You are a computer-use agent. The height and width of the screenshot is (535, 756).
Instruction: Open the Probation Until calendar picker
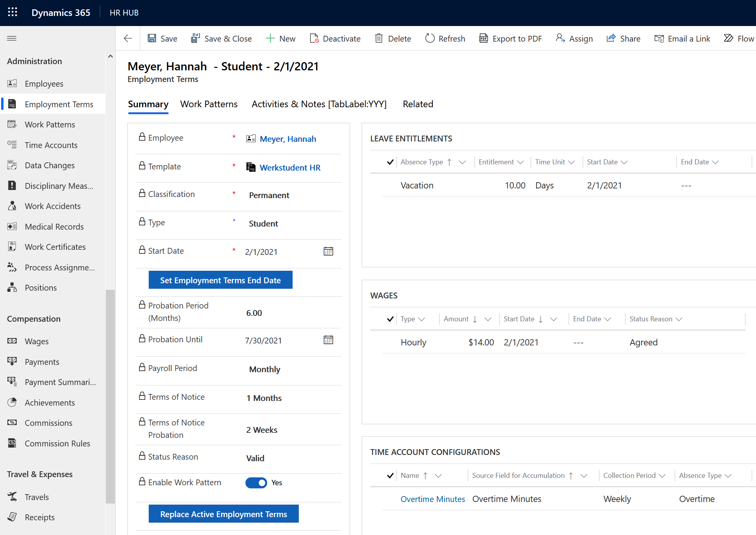(328, 340)
